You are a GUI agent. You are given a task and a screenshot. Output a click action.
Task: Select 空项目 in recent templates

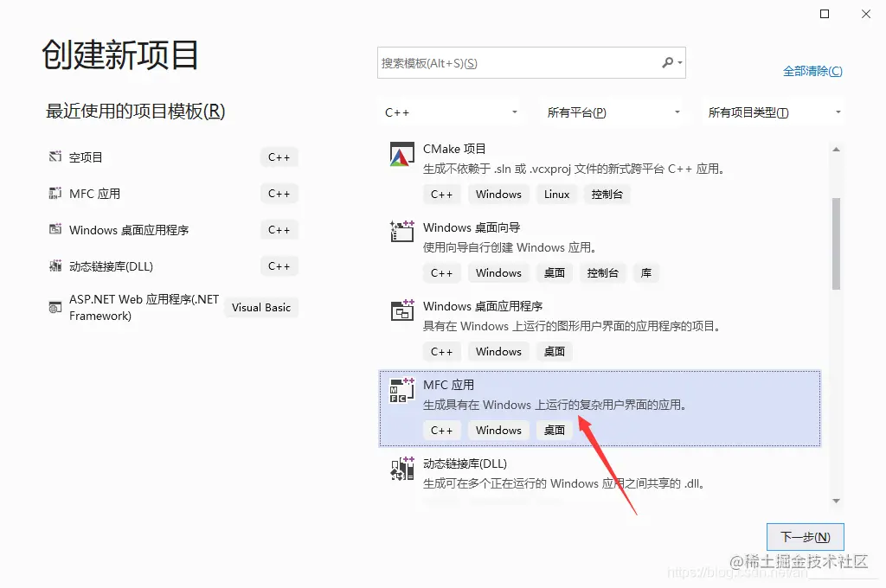tap(86, 157)
